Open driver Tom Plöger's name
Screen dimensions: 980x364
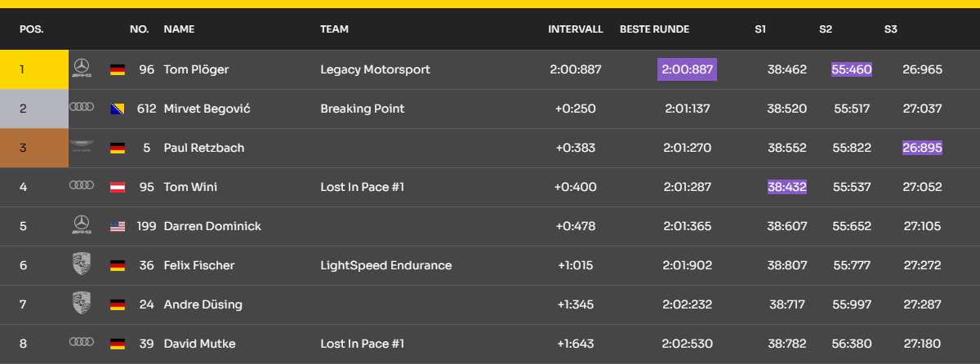(x=196, y=70)
